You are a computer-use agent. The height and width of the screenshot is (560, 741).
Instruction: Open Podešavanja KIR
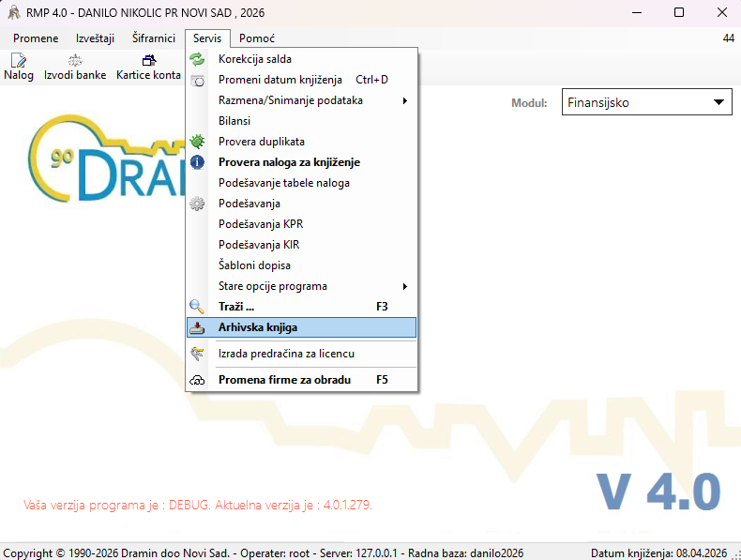pos(301,245)
